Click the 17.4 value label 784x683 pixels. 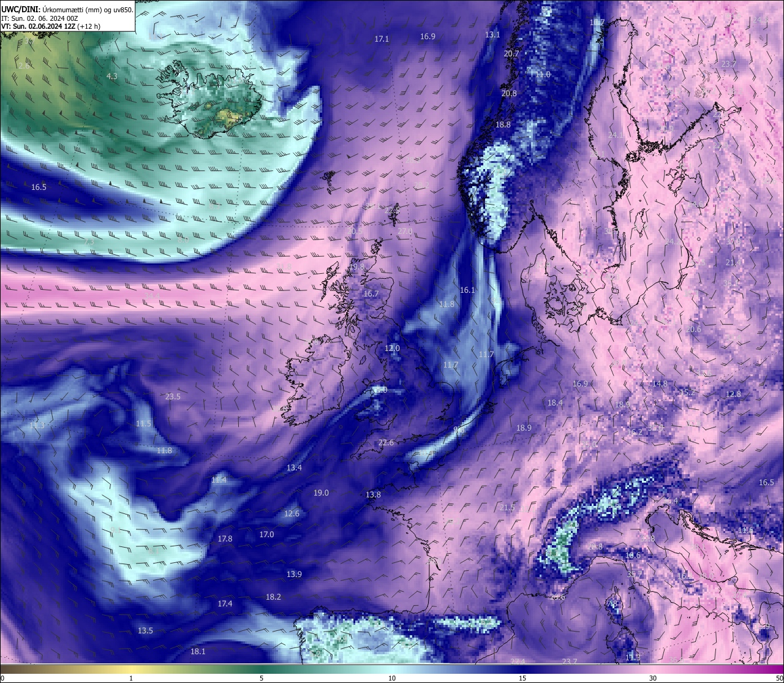point(225,604)
